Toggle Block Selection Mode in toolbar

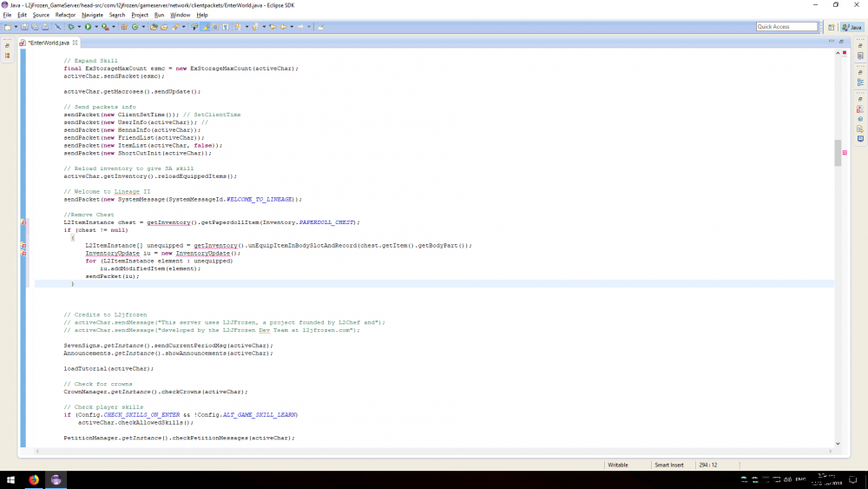pyautogui.click(x=215, y=27)
